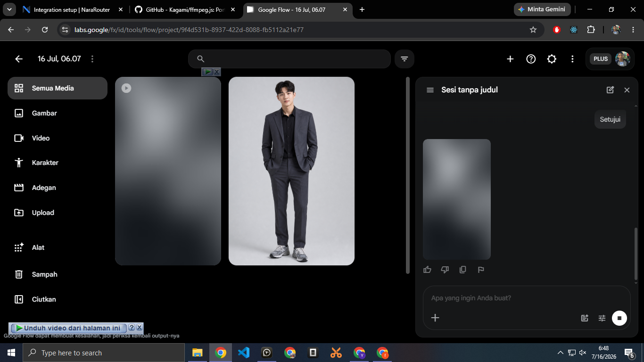
Task: Click Unduh video dari halaman ini
Action: click(68, 328)
